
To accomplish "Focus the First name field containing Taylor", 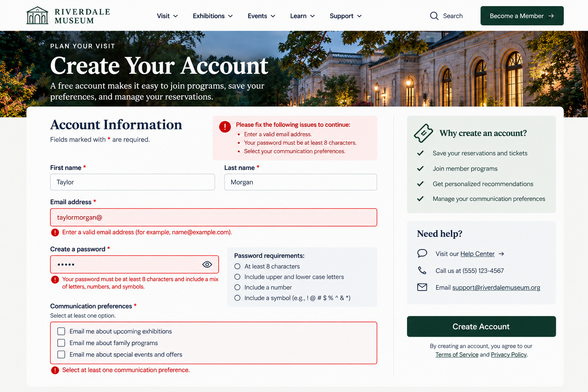I will [x=132, y=182].
